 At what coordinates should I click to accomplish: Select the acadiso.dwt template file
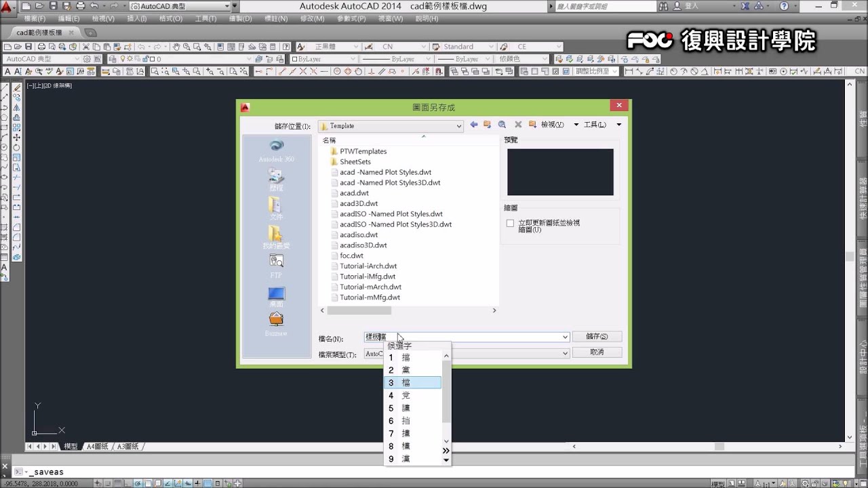(359, 235)
